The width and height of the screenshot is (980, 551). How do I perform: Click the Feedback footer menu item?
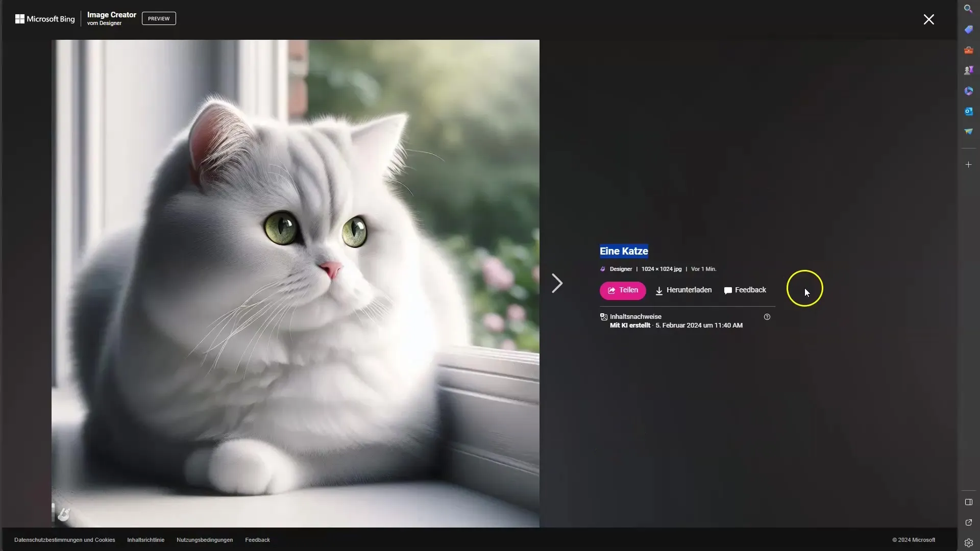pos(258,540)
